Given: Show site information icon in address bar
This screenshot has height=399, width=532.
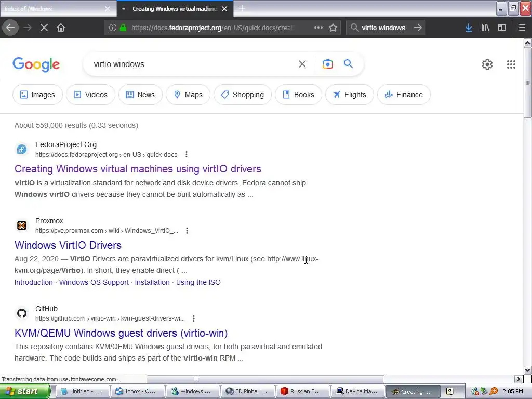Looking at the screenshot, I should [113, 28].
